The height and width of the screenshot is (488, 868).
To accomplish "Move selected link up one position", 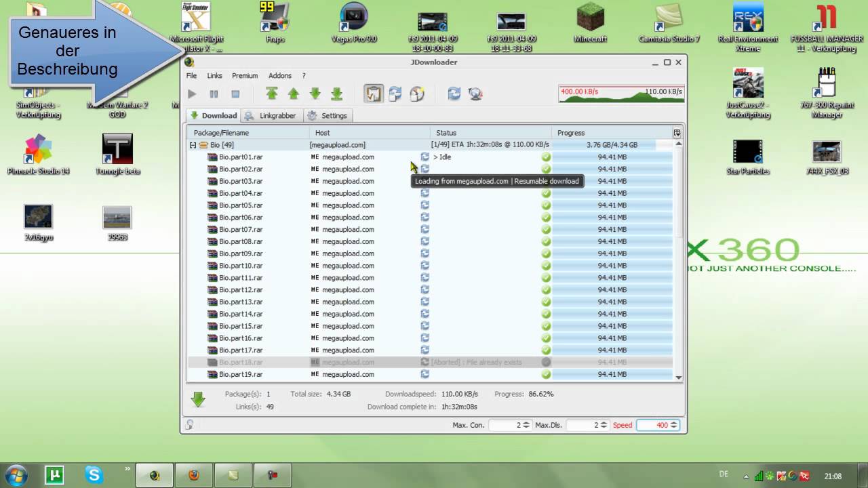I will [294, 94].
